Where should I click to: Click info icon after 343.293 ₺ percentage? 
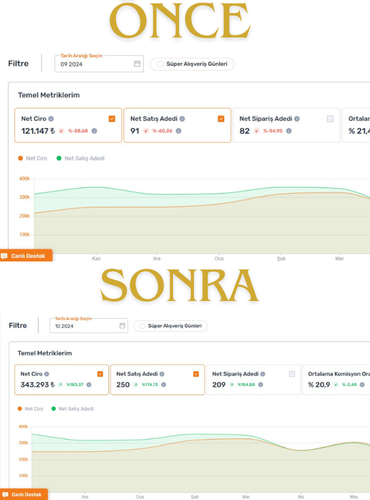(x=89, y=385)
